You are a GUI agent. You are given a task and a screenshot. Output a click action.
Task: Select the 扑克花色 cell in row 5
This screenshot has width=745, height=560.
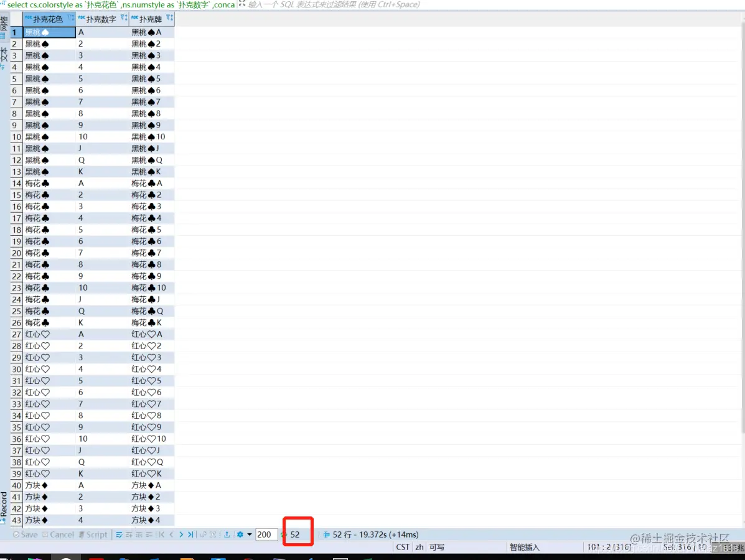point(49,79)
